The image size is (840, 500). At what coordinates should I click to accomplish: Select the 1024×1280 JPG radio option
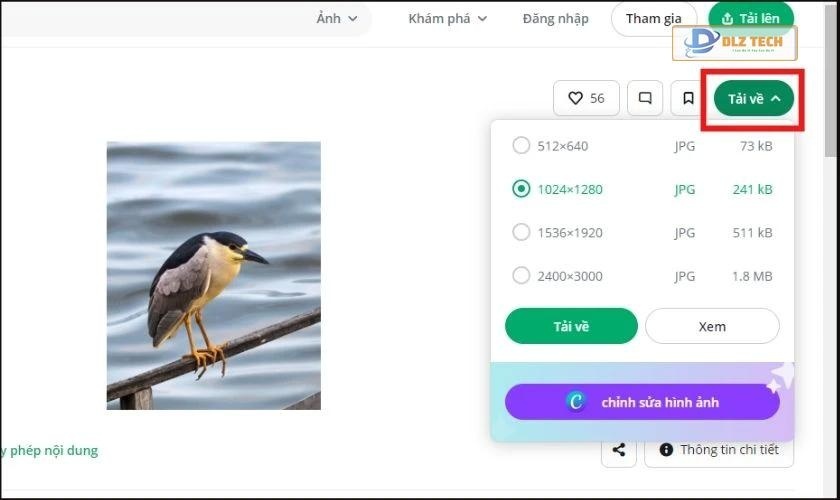(521, 189)
